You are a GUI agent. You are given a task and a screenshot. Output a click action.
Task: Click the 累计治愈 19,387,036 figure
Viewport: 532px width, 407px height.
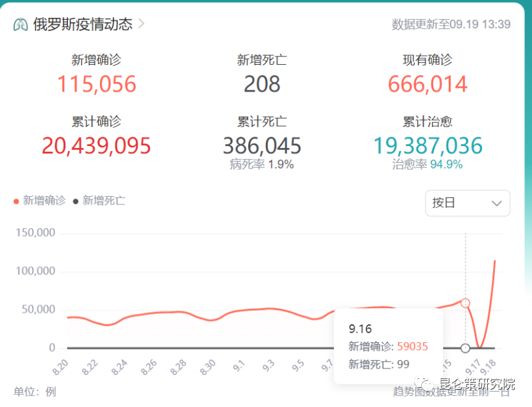tap(428, 145)
